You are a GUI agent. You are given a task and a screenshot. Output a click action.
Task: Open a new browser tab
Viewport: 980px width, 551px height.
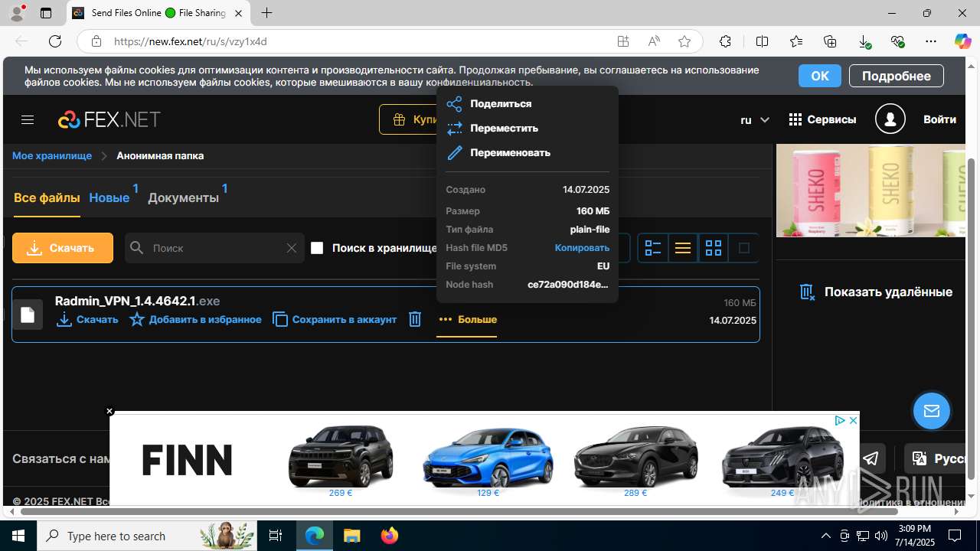tap(266, 13)
